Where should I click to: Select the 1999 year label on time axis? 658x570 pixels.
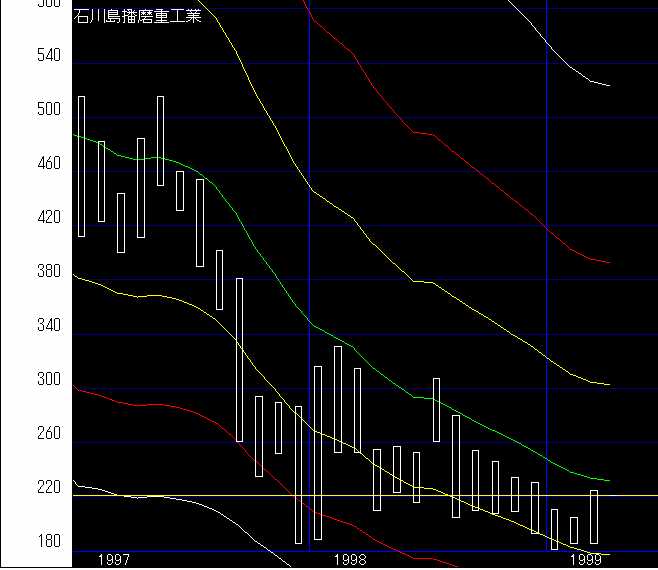click(x=584, y=559)
